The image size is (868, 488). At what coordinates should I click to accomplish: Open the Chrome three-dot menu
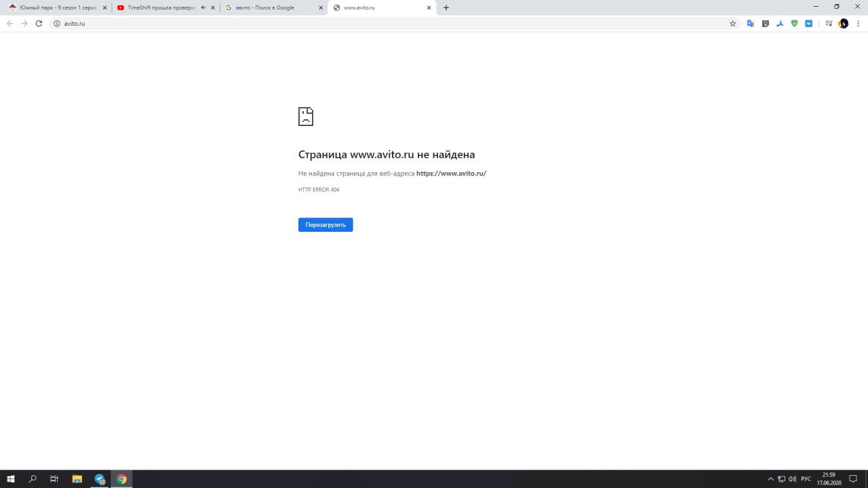click(x=859, y=23)
